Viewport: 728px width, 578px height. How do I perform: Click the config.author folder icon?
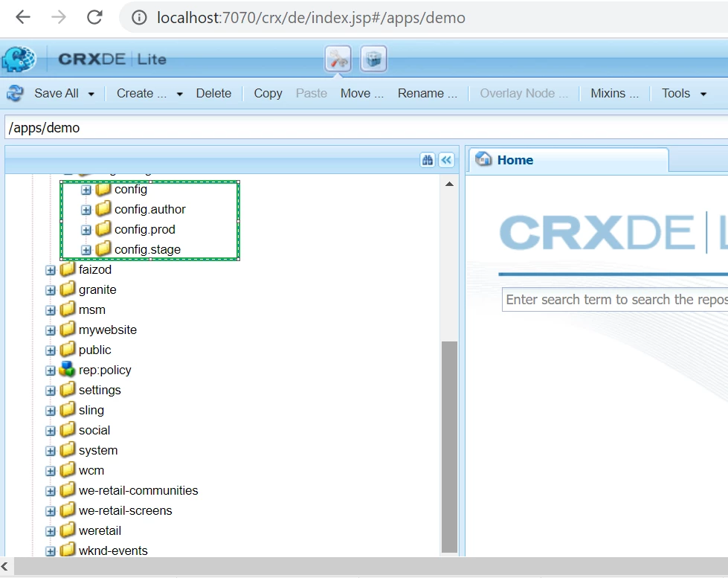click(x=103, y=208)
